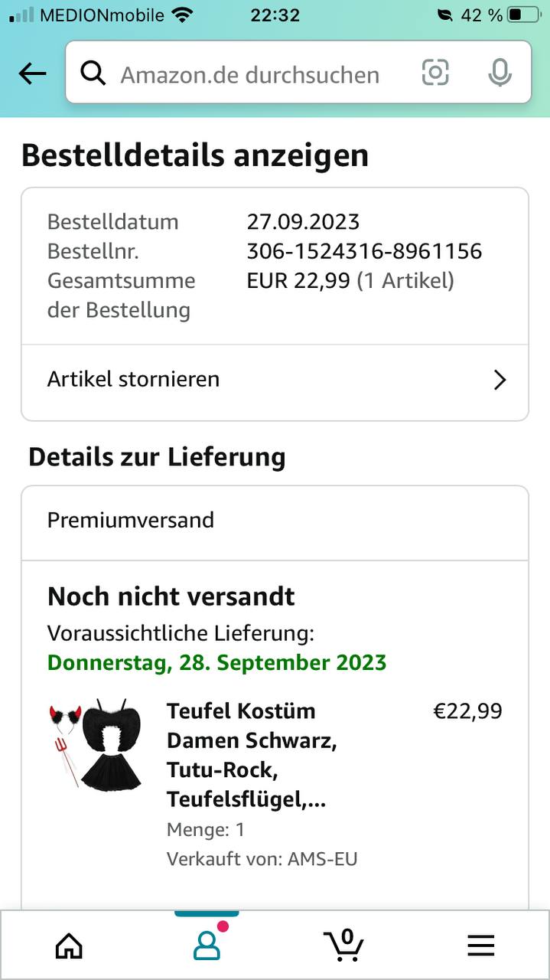This screenshot has width=550, height=980.
Task: Tap seller name AMS-EU
Action: point(322,859)
